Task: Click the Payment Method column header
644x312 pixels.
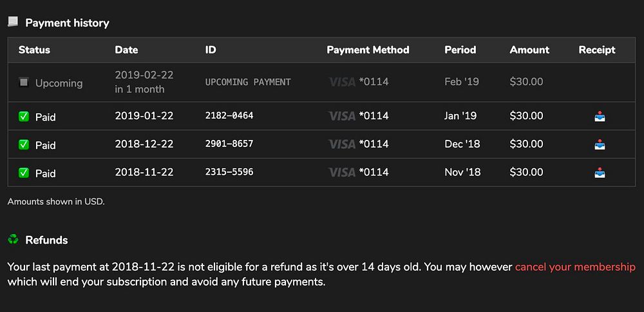Action: [x=368, y=50]
